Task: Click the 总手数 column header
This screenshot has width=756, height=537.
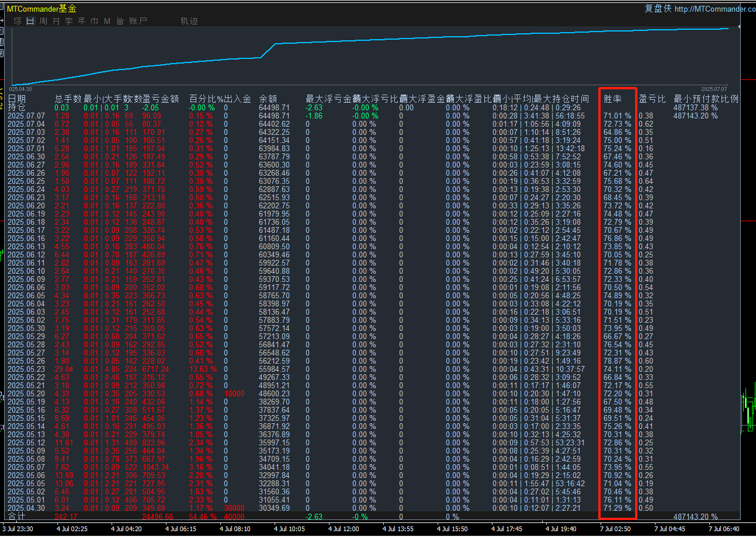Action: 69,99
